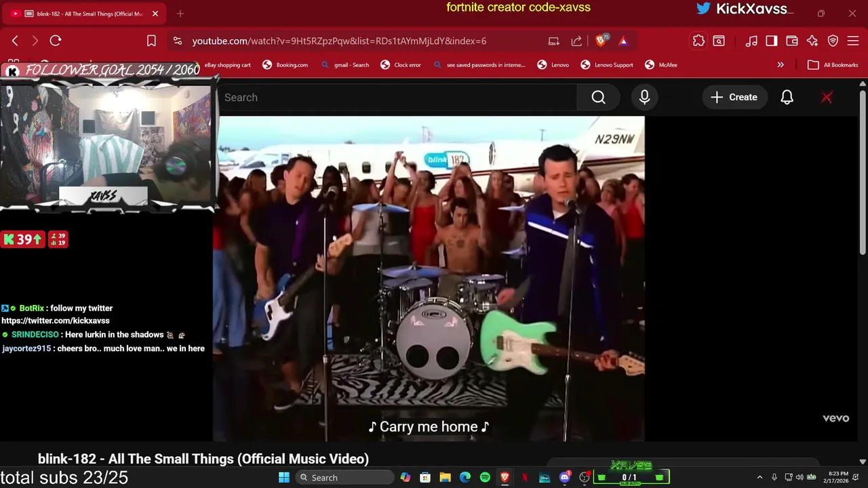Image resolution: width=868 pixels, height=488 pixels.
Task: Close the blink-182 browser tab
Action: [155, 14]
